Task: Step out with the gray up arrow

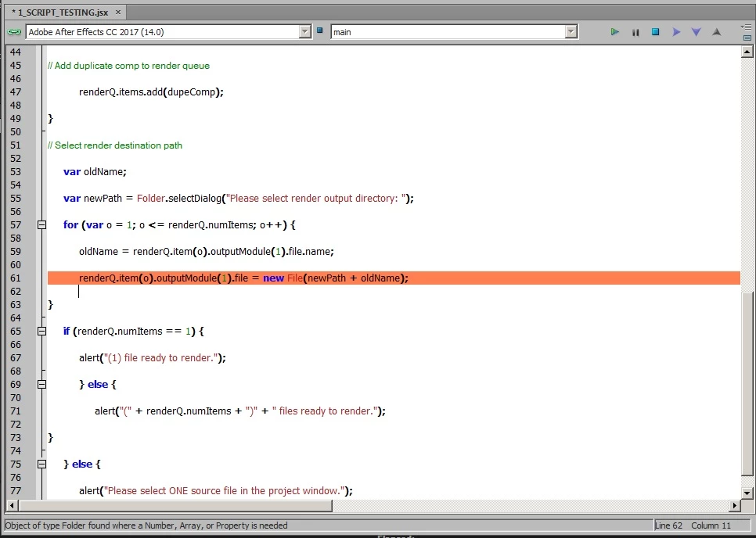Action: point(716,32)
